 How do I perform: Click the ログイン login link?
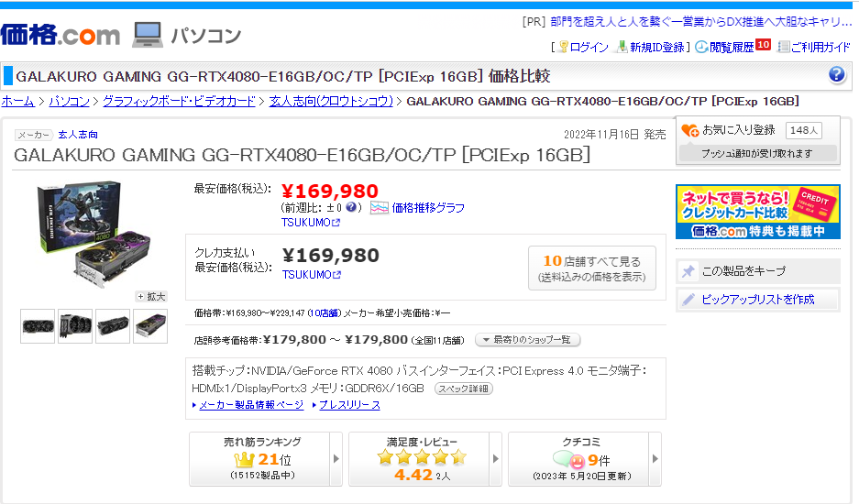point(589,47)
